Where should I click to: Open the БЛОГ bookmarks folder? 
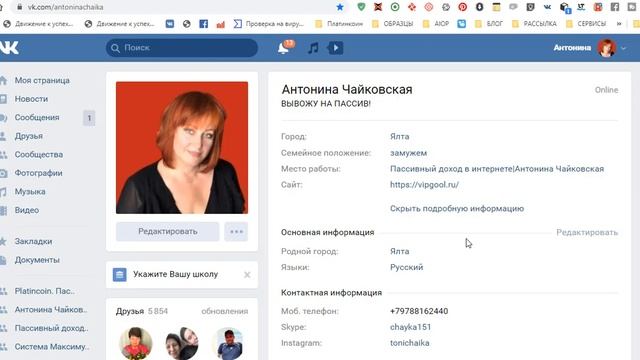point(489,24)
